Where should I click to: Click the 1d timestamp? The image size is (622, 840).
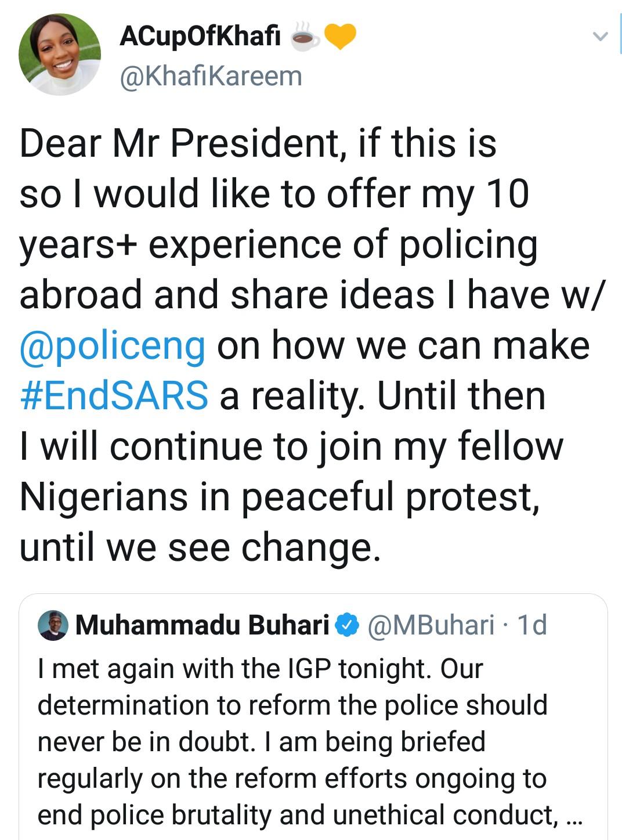532,625
